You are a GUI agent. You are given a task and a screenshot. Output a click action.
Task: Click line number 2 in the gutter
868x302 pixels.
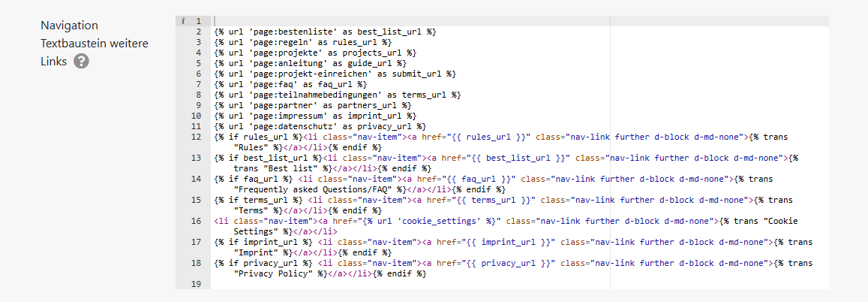coord(198,32)
